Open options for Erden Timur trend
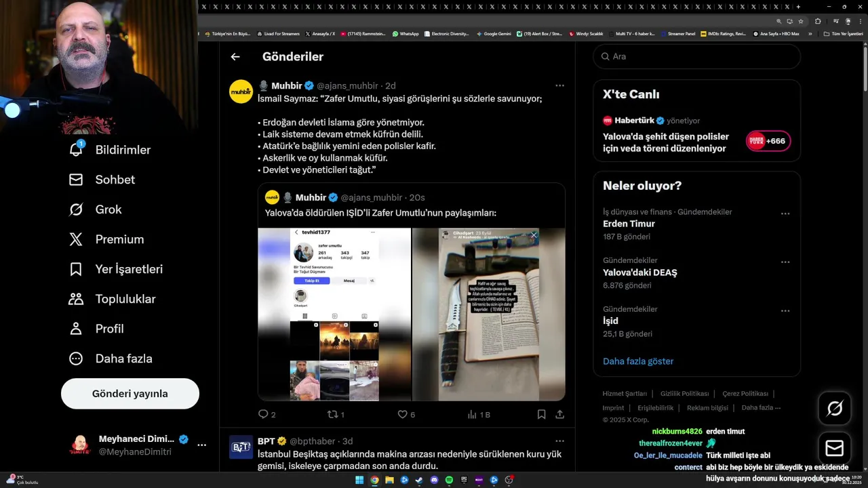 click(785, 213)
